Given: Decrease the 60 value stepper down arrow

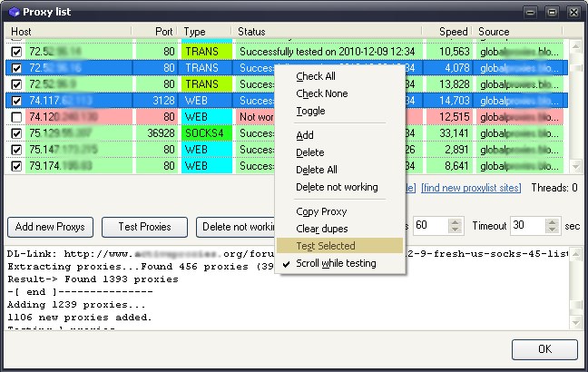Looking at the screenshot, I should click(455, 230).
